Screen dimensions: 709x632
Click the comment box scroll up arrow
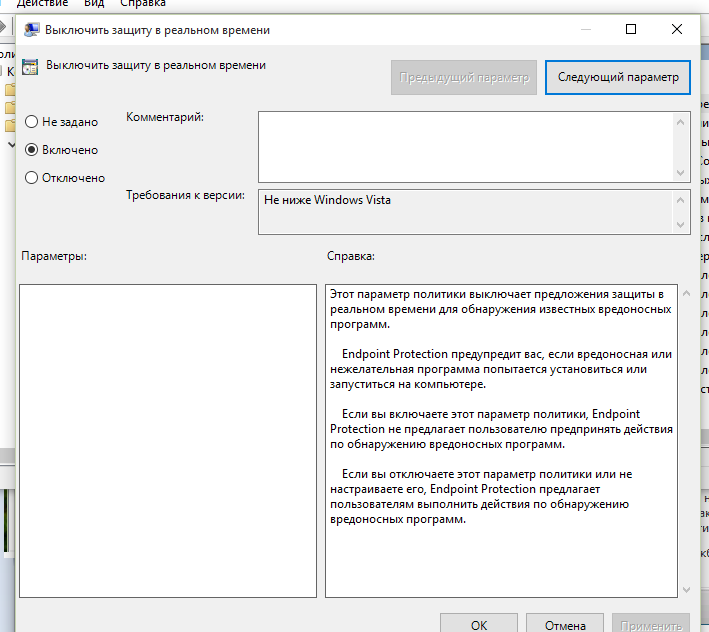coord(681,122)
